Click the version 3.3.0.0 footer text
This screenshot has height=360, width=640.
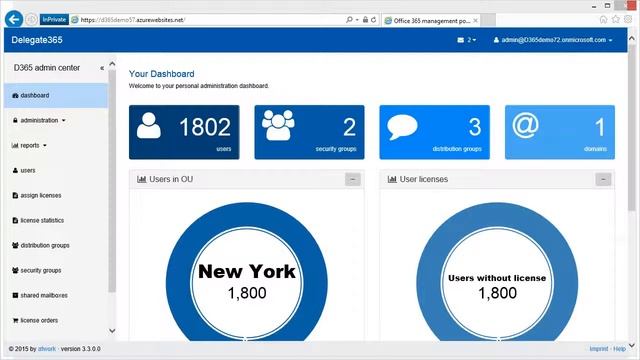[x=80, y=349]
